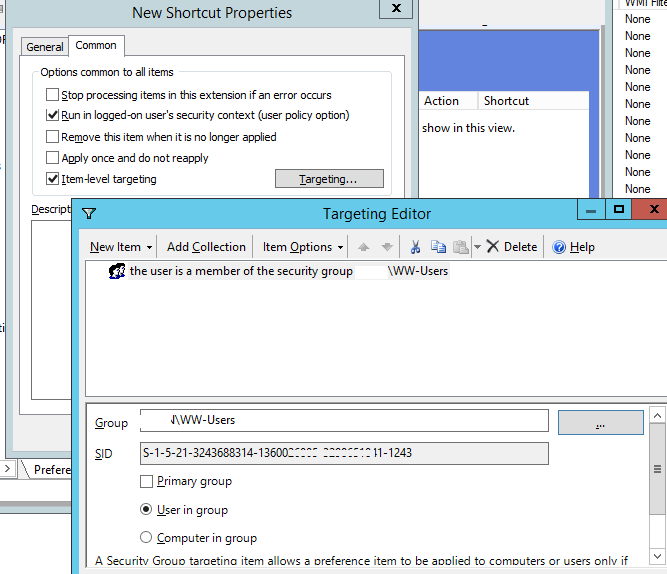Click the Preferences tab at bottom left

click(x=52, y=470)
